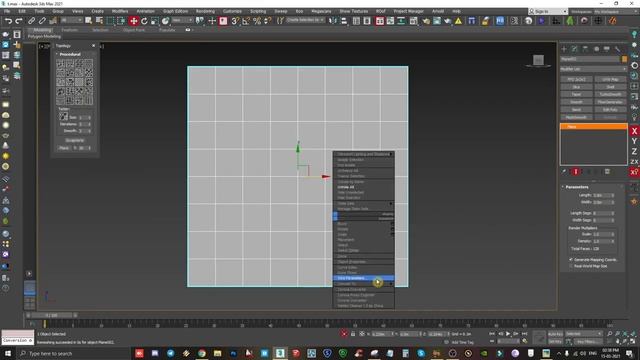
Task: Toggle Show End Result button under stack
Action: (576, 172)
